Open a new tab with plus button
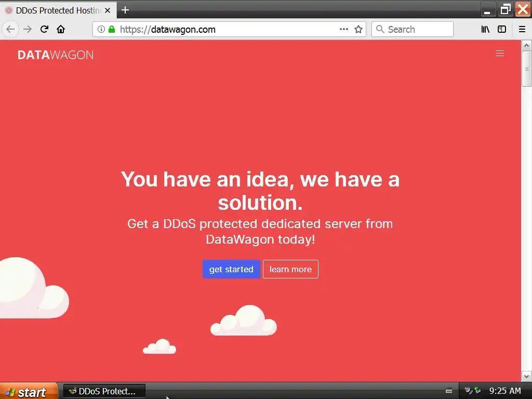This screenshot has height=399, width=532. point(125,10)
